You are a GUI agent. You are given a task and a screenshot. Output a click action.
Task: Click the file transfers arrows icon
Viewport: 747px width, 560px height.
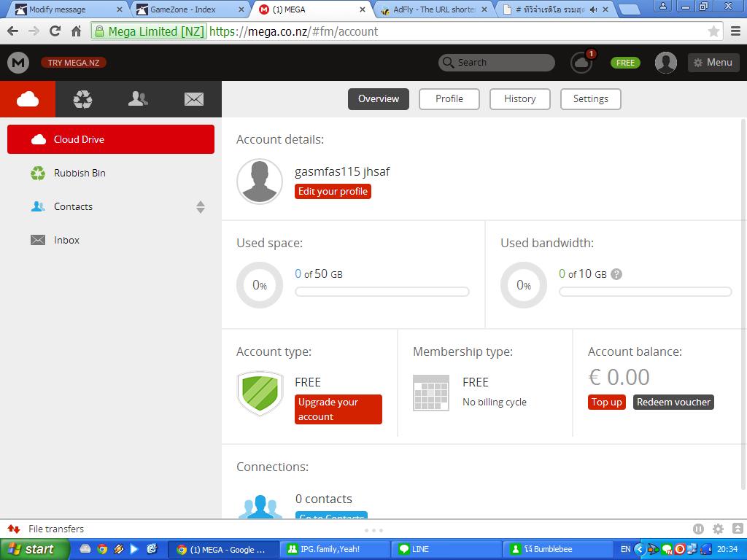(x=14, y=529)
